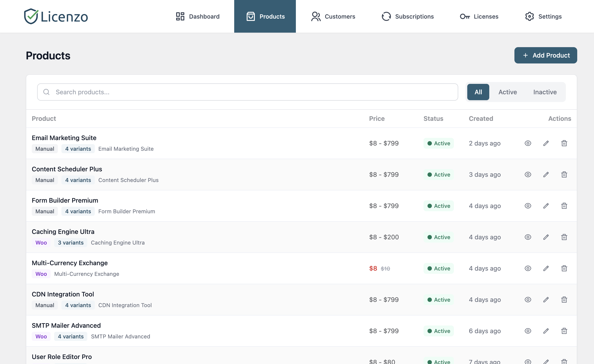The width and height of the screenshot is (594, 364).
Task: Open Settings using the gear icon
Action: coord(530,16)
